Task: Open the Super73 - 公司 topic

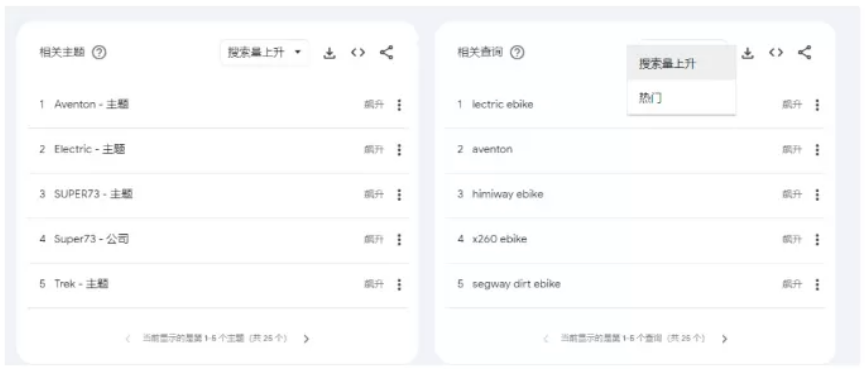Action: coord(92,239)
